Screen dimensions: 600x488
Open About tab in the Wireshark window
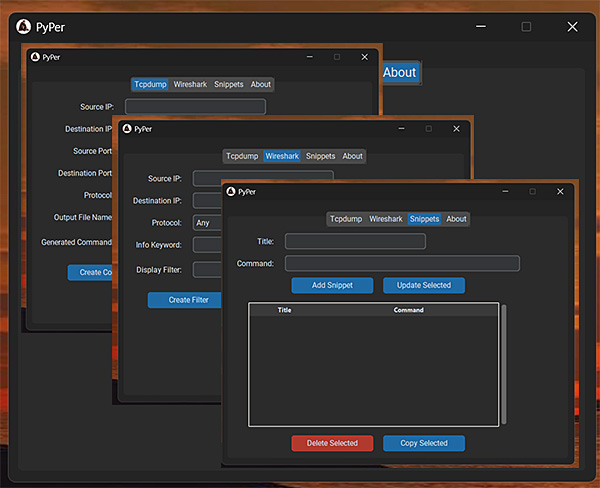(x=352, y=156)
